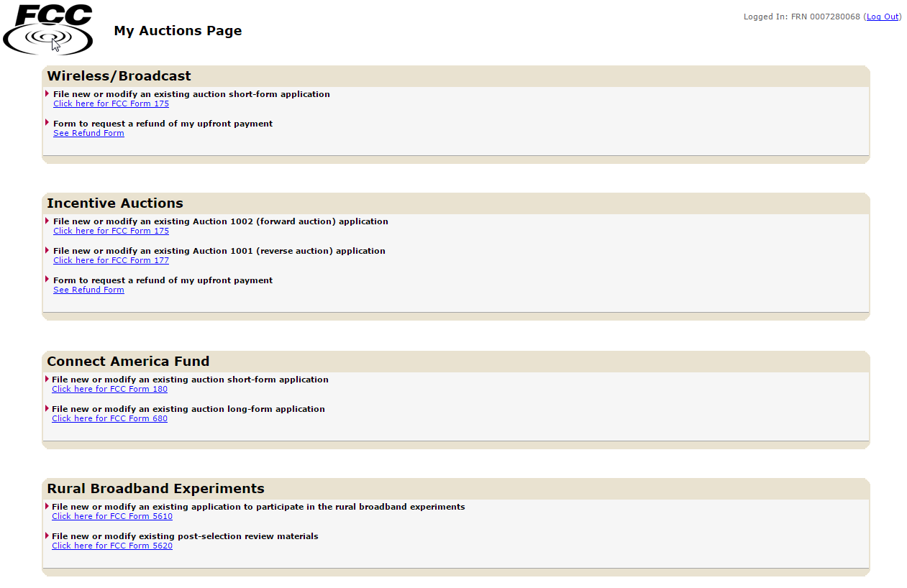This screenshot has width=907, height=588.
Task: Log out of the FRN account
Action: [x=882, y=17]
